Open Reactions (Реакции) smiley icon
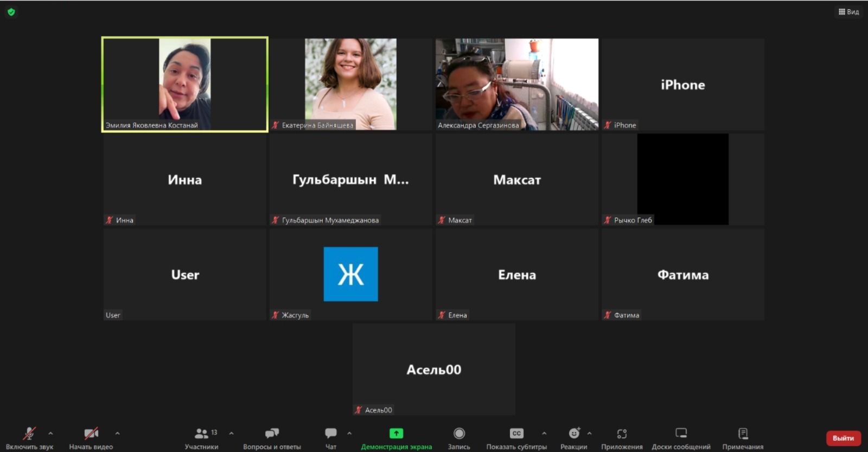Image resolution: width=868 pixels, height=452 pixels. [x=573, y=434]
